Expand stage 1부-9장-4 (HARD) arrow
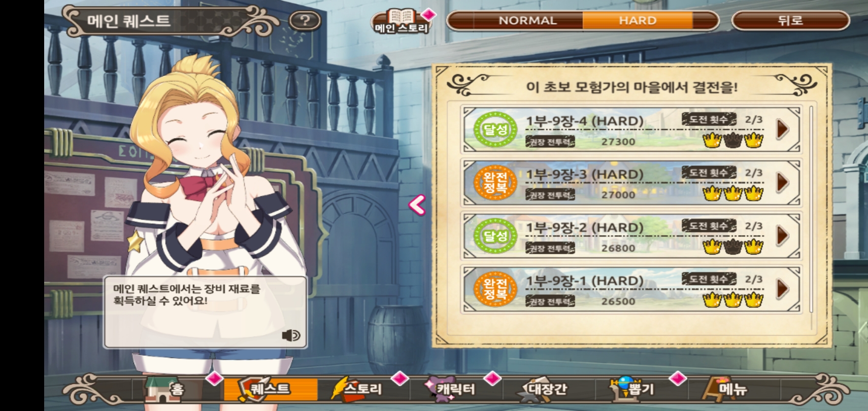The width and height of the screenshot is (868, 411). click(x=782, y=129)
